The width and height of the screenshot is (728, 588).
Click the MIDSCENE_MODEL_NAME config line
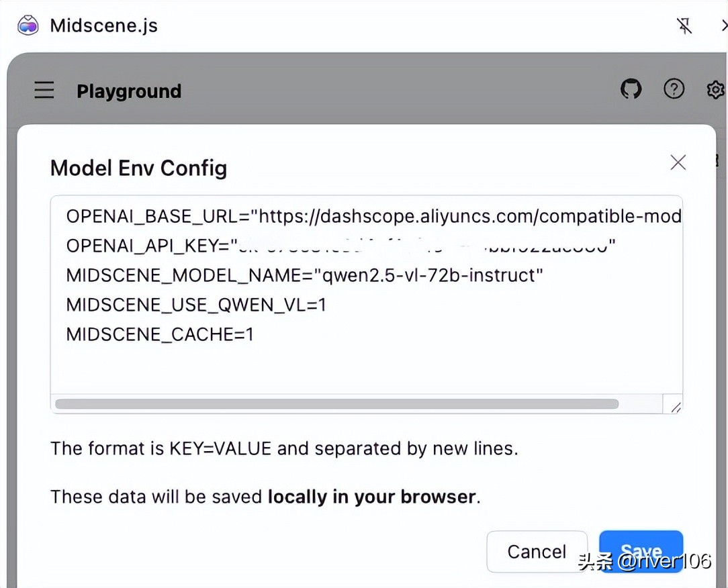click(304, 275)
